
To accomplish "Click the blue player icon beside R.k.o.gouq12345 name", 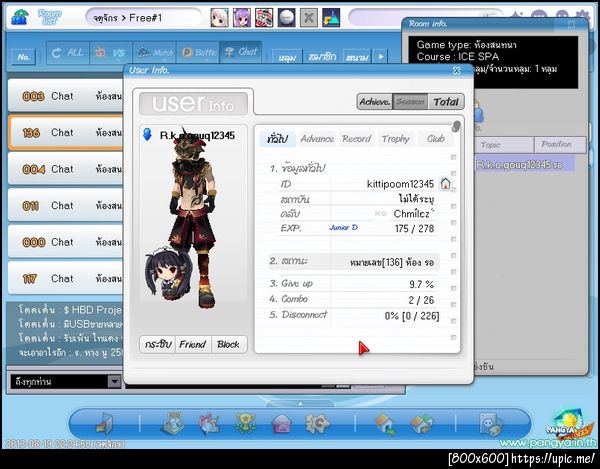I will tap(147, 134).
